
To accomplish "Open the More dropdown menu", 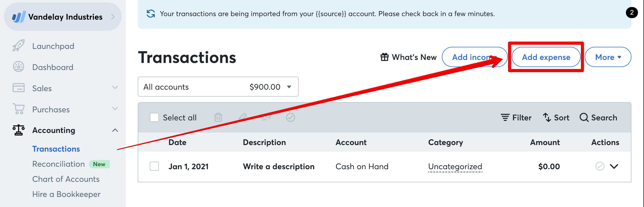I will pos(608,57).
